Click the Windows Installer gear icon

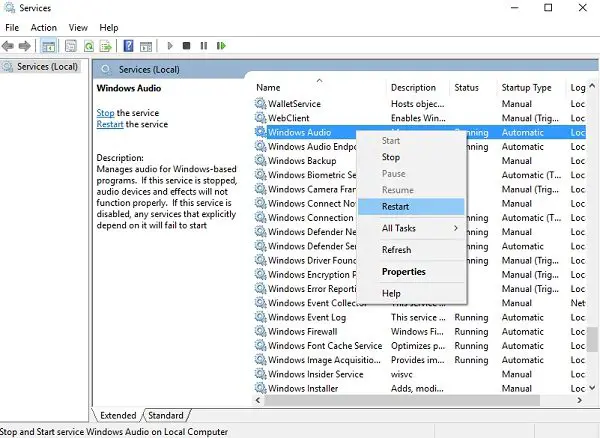pos(261,388)
